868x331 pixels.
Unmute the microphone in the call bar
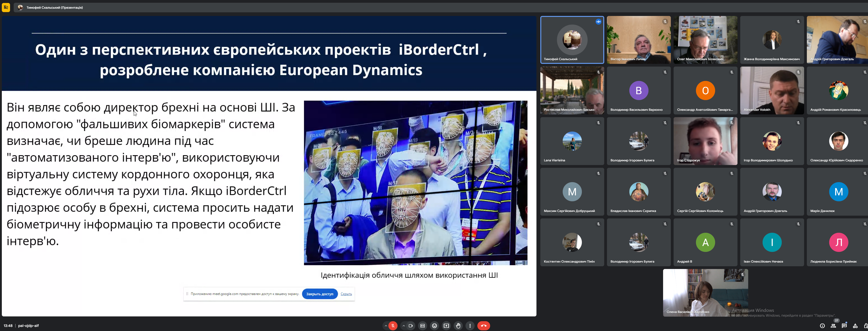(392, 326)
